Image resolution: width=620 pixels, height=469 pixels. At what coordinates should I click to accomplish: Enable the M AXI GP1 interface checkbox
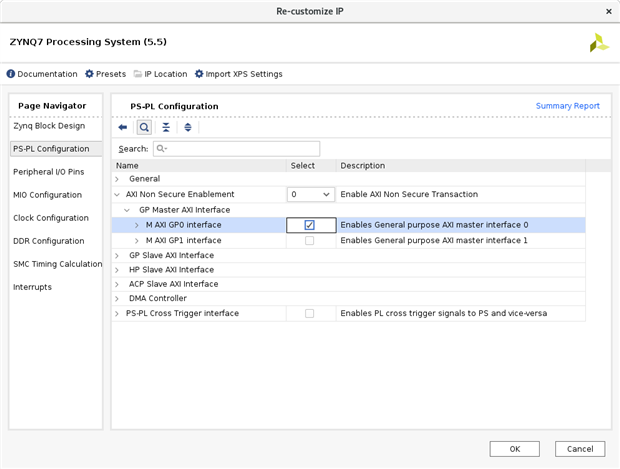click(309, 240)
